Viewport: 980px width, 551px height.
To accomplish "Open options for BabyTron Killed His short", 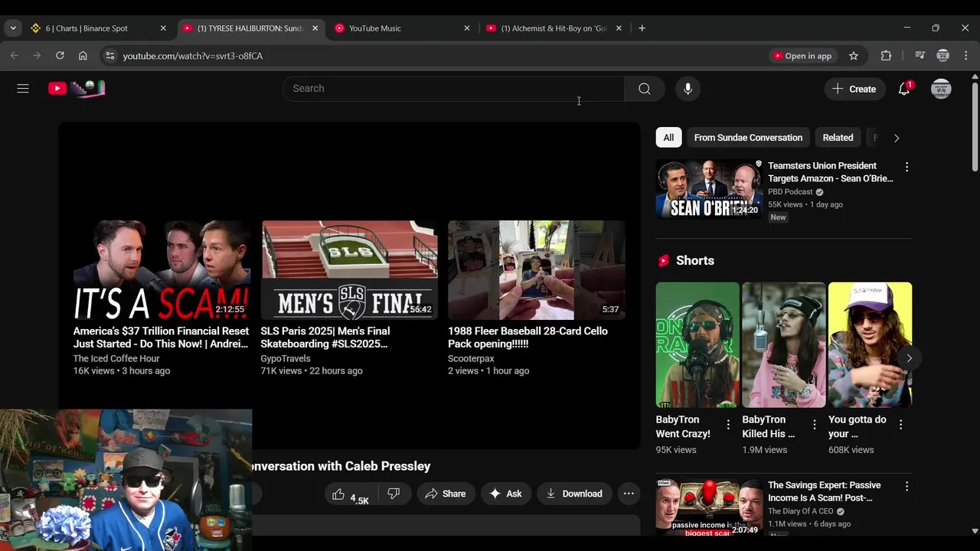I will (x=815, y=424).
